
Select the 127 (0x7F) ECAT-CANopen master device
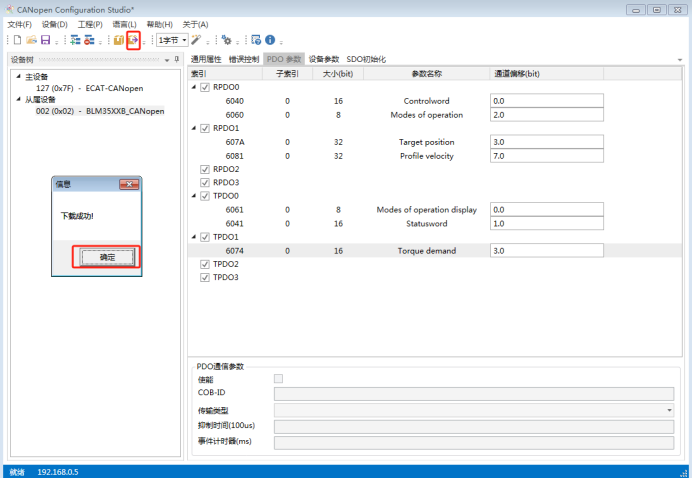point(90,88)
